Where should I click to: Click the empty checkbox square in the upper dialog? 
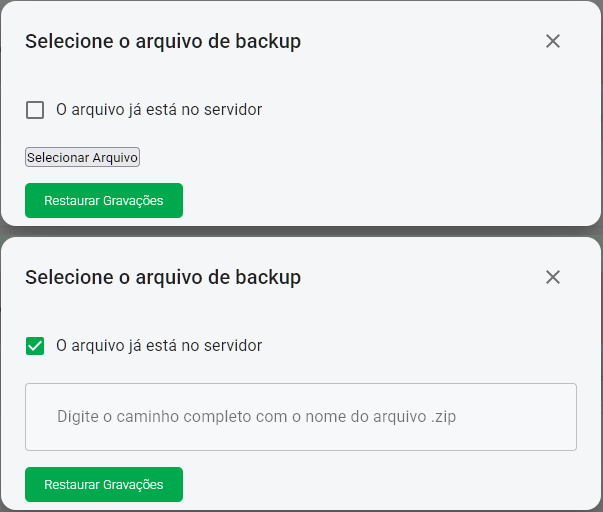point(35,110)
